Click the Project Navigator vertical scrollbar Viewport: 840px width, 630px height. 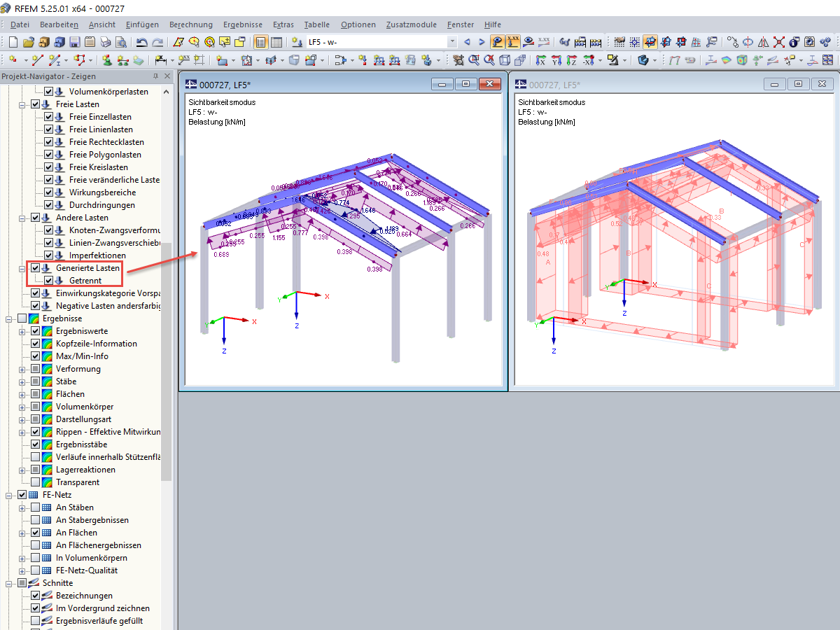pyautogui.click(x=166, y=361)
